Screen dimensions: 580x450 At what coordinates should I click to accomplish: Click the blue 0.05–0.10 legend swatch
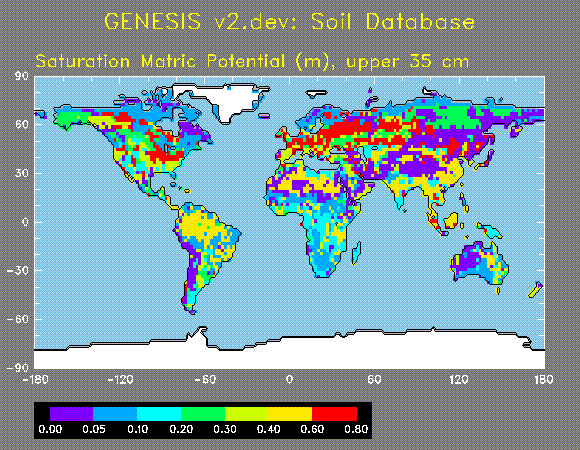(115, 414)
